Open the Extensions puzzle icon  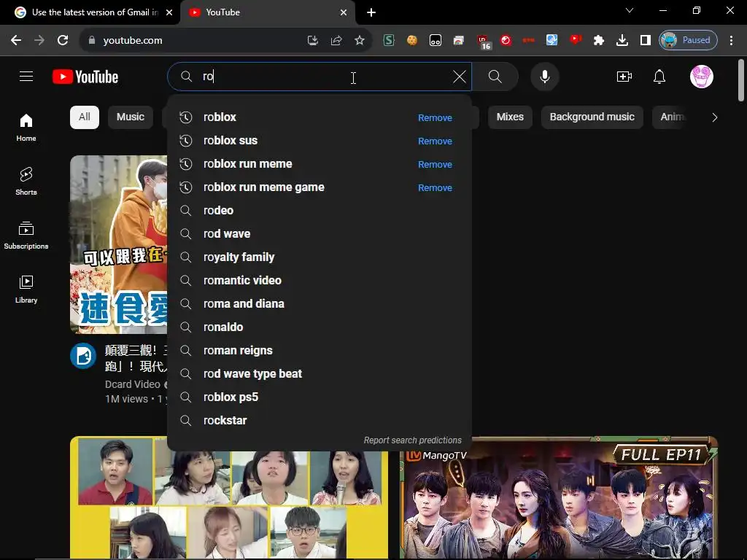pyautogui.click(x=599, y=41)
